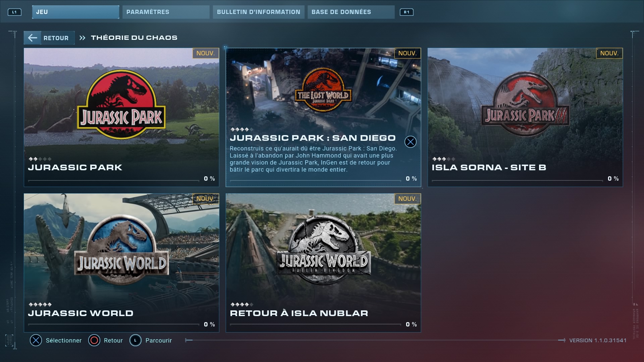Click the Sélectionner hint label
Image resolution: width=644 pixels, height=362 pixels.
click(64, 341)
